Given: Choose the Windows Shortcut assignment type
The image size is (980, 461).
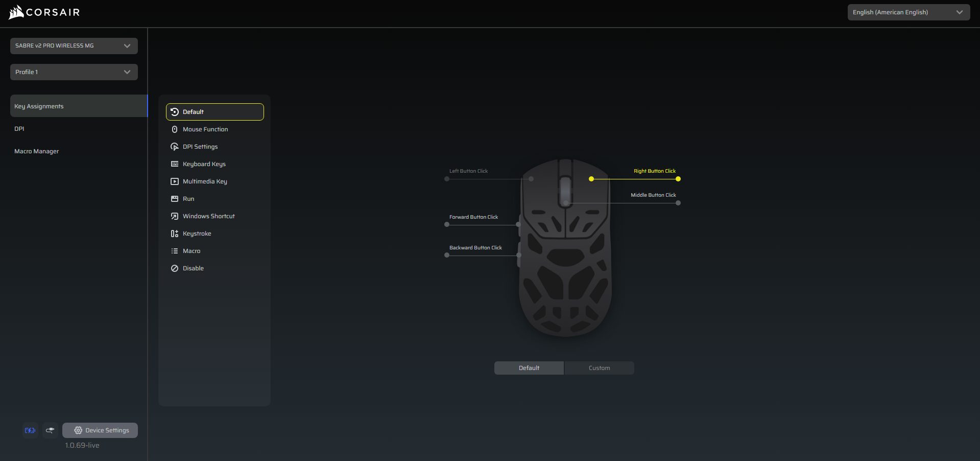Looking at the screenshot, I should coord(208,216).
